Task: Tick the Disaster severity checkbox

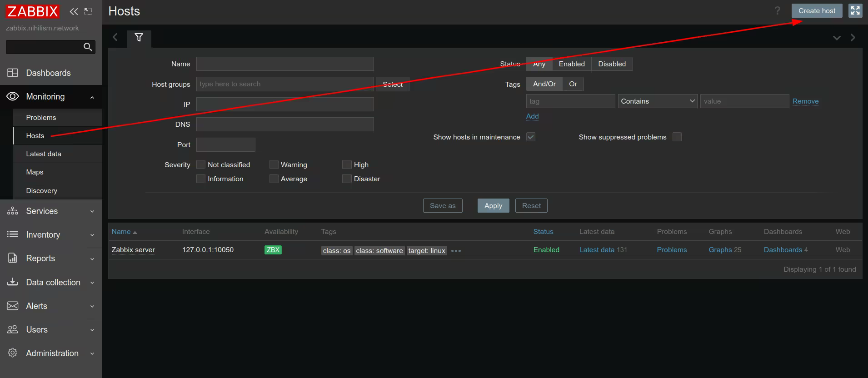Action: point(347,179)
